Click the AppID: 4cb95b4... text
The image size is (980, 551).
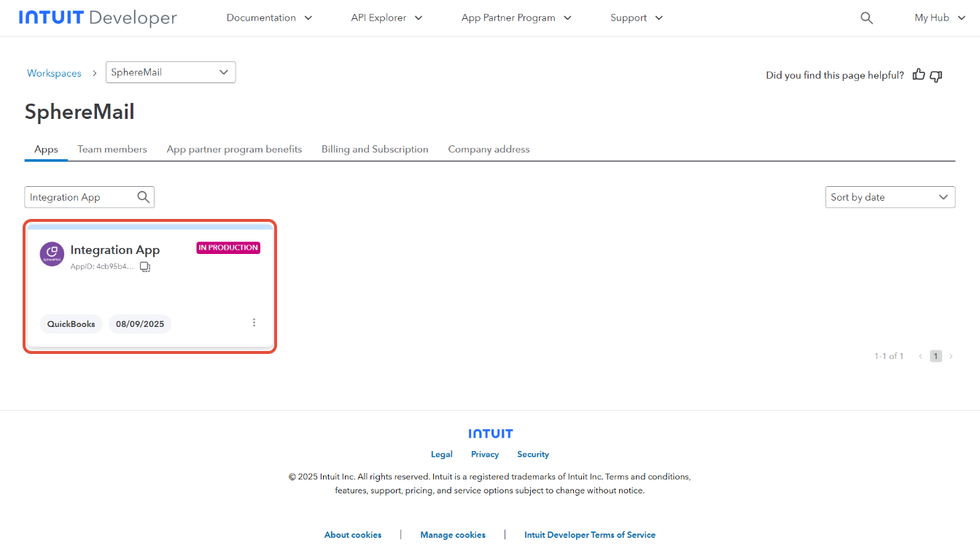tap(102, 266)
